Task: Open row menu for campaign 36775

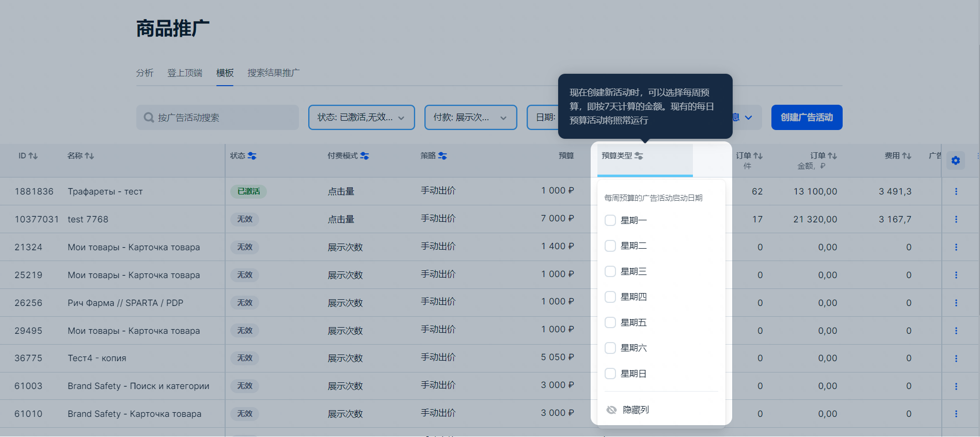Action: coord(956,358)
